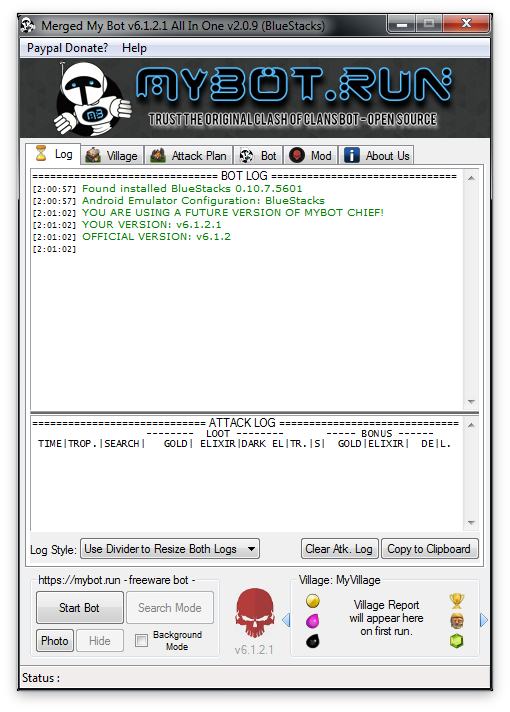Click the MYBOT.RUN banner title
This screenshot has width=510, height=712.
(x=294, y=84)
